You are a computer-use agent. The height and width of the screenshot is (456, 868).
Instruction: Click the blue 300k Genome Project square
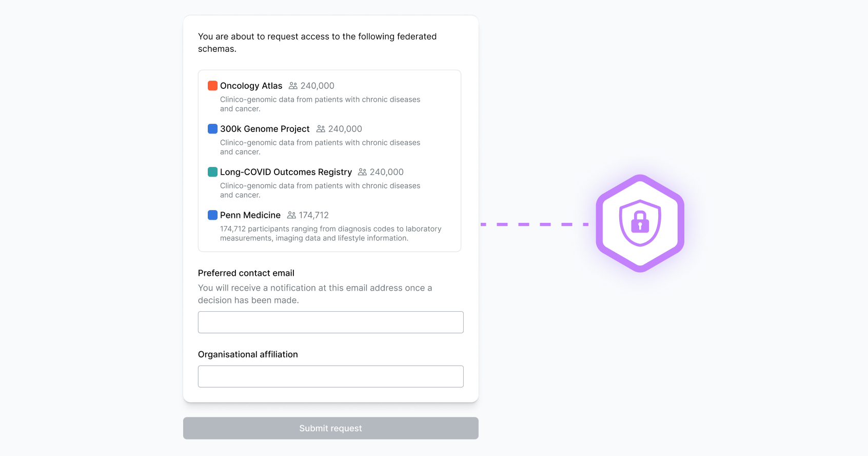[x=212, y=129]
